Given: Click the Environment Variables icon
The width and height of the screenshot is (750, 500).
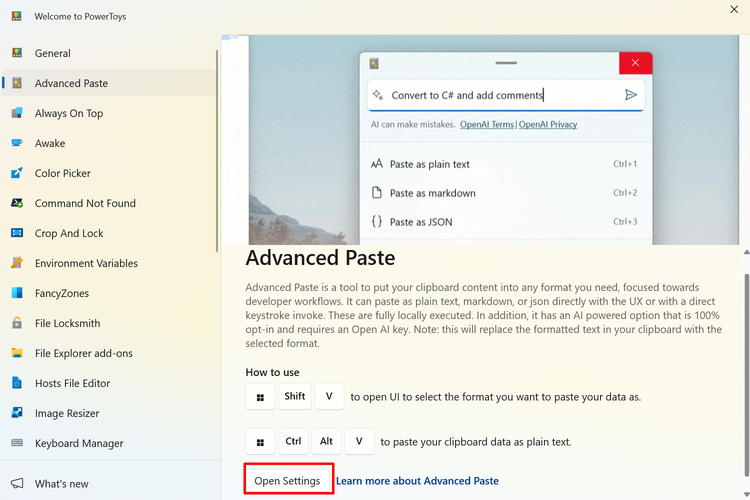Looking at the screenshot, I should [x=17, y=263].
